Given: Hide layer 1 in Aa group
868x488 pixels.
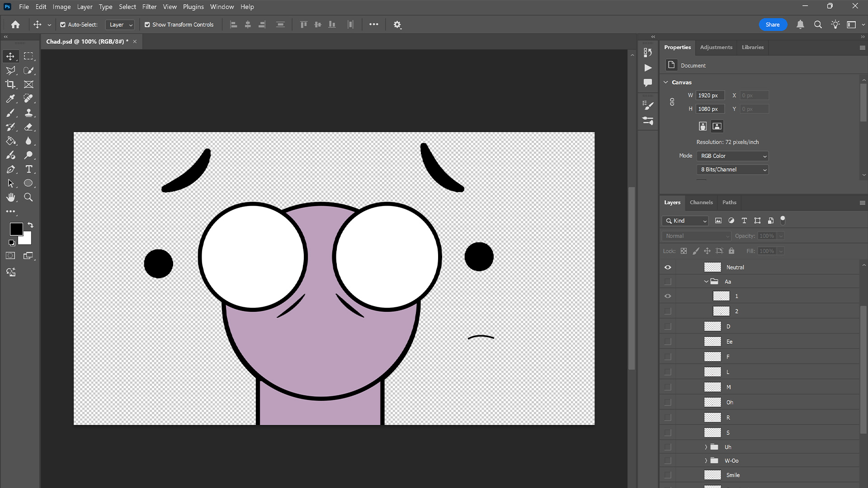Looking at the screenshot, I should pyautogui.click(x=668, y=296).
